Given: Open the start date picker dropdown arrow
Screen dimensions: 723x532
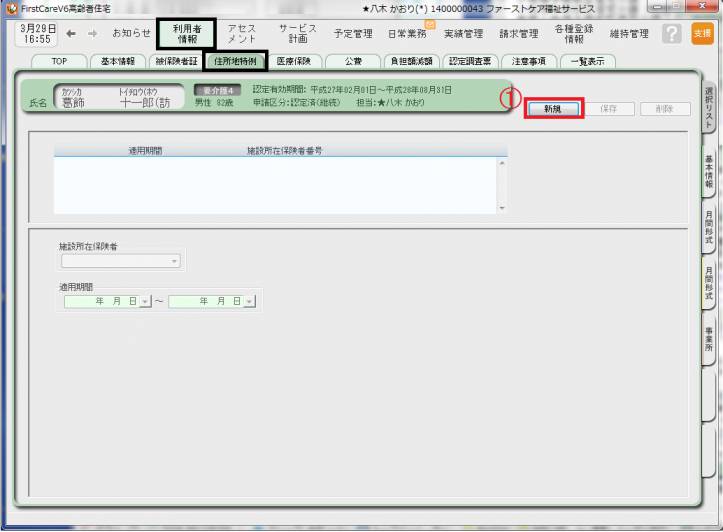Looking at the screenshot, I should [x=145, y=301].
